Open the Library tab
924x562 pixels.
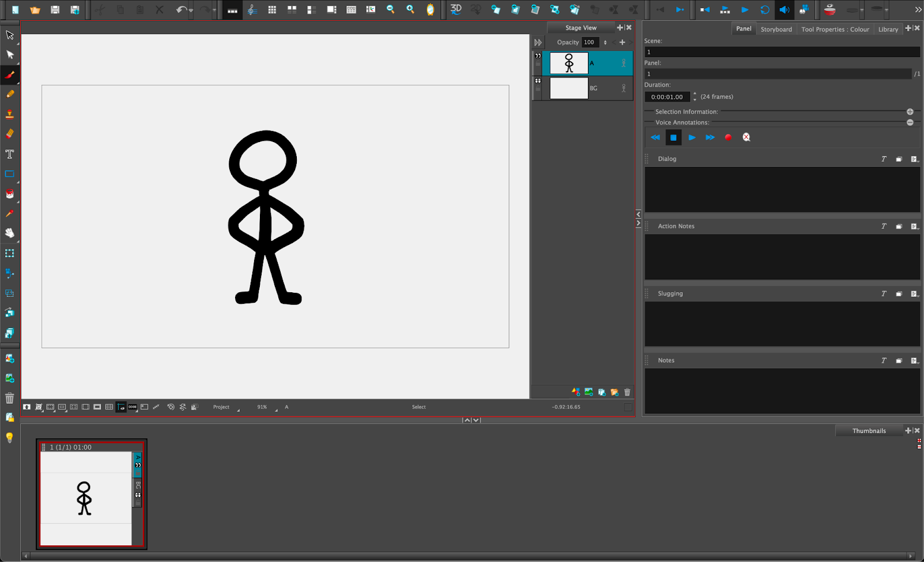(888, 29)
